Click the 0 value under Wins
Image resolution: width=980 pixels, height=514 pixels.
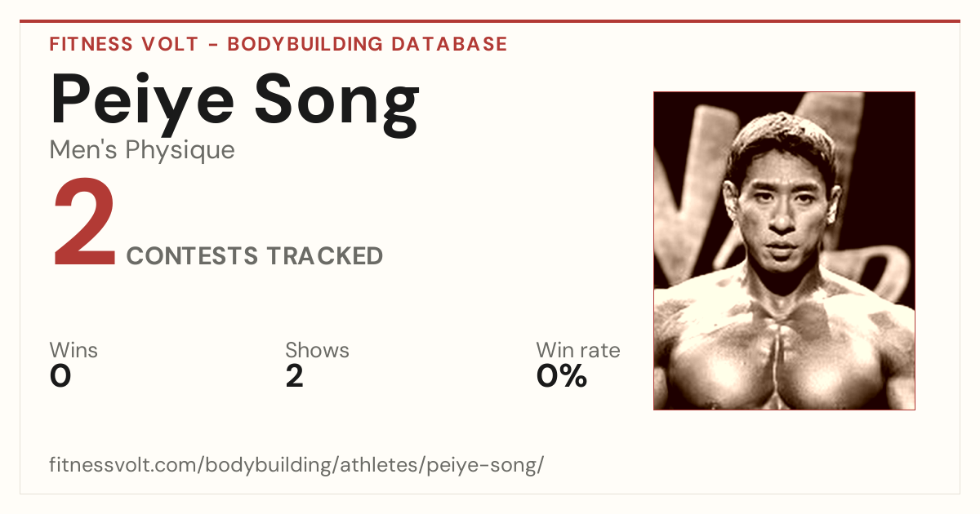click(x=60, y=376)
